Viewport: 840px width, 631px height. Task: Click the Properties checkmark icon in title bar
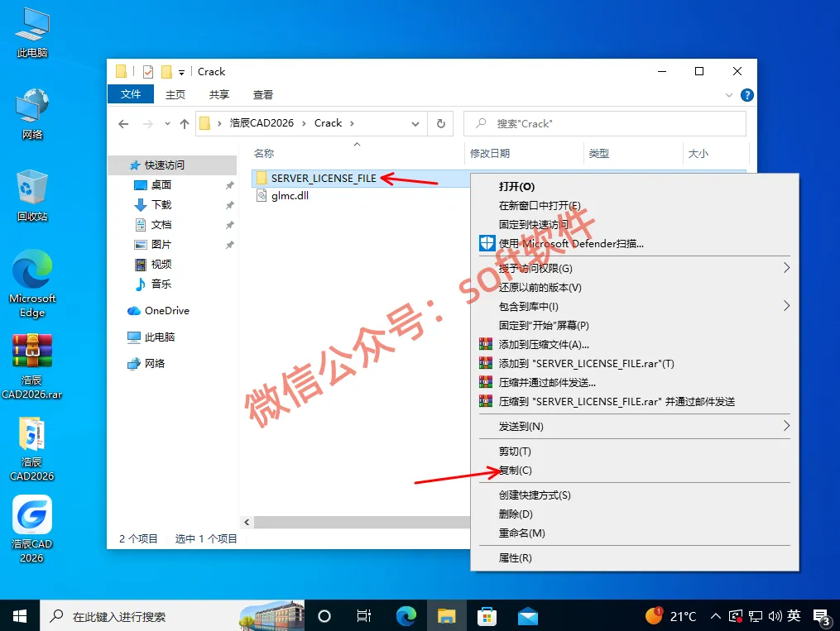coord(148,72)
